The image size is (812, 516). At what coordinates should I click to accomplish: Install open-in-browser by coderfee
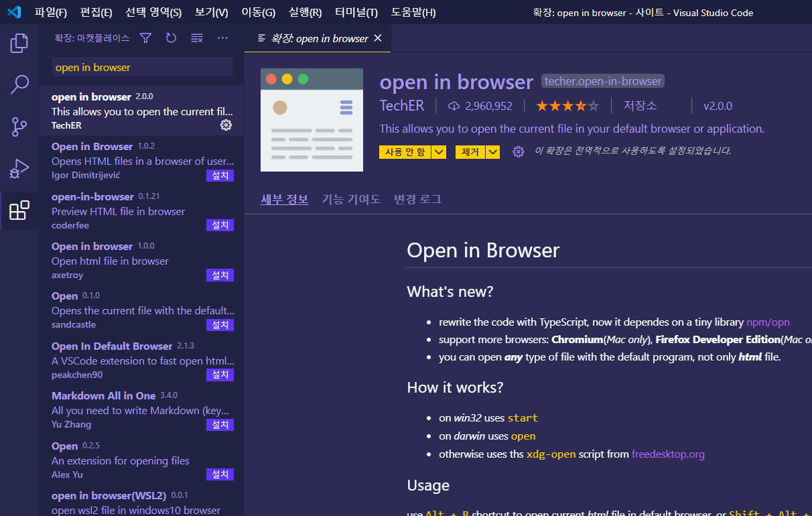[x=220, y=225]
